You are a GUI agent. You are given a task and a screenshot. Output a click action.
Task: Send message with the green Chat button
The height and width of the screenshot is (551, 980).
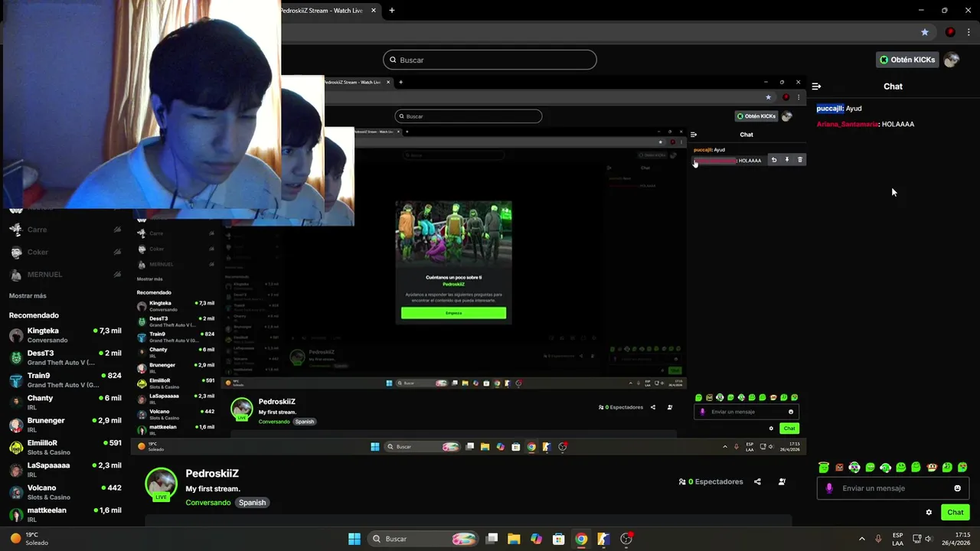(x=955, y=512)
